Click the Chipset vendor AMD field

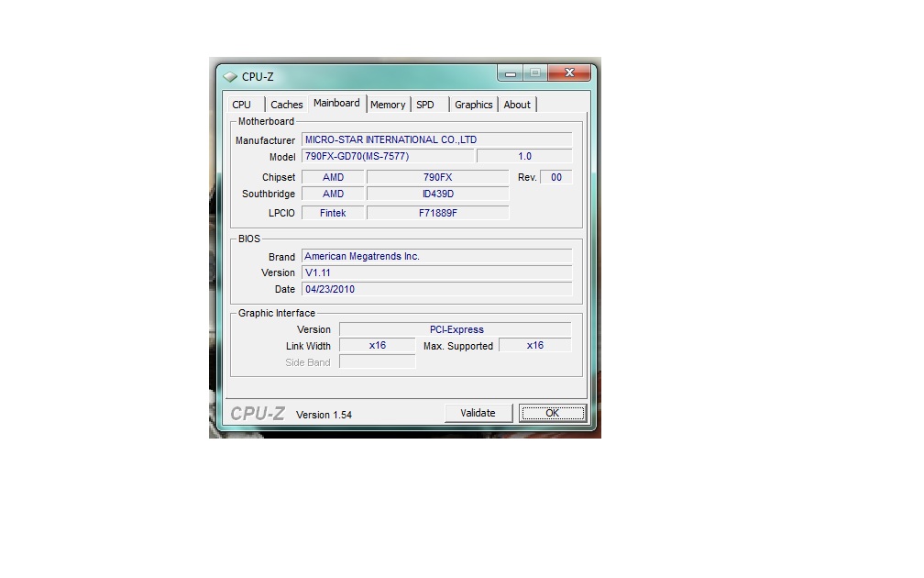point(333,177)
